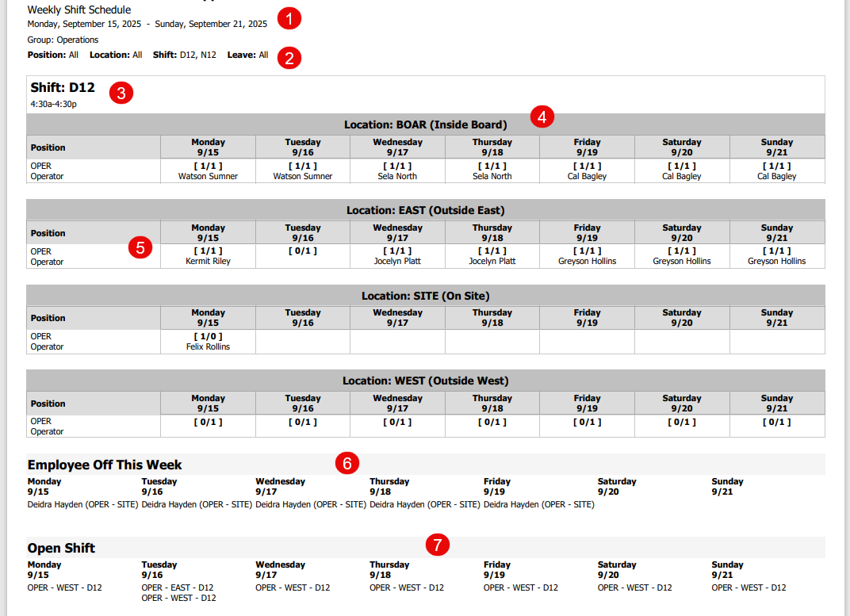Click the "Location: SITE (On Site)" header

426,296
